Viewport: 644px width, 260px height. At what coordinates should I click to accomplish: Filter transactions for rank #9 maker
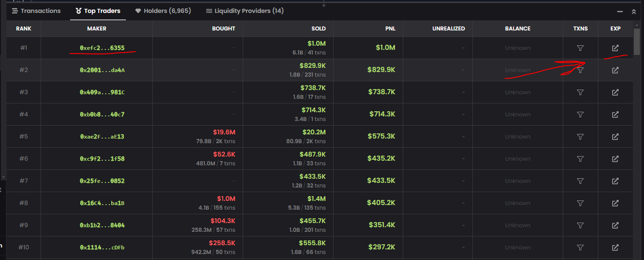tap(580, 225)
